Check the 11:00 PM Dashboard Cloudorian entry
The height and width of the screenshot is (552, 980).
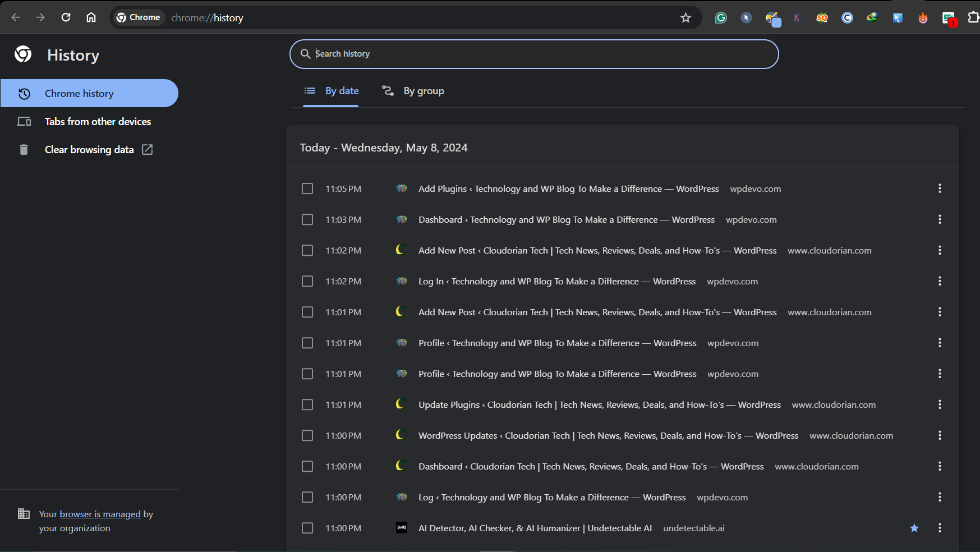(307, 466)
